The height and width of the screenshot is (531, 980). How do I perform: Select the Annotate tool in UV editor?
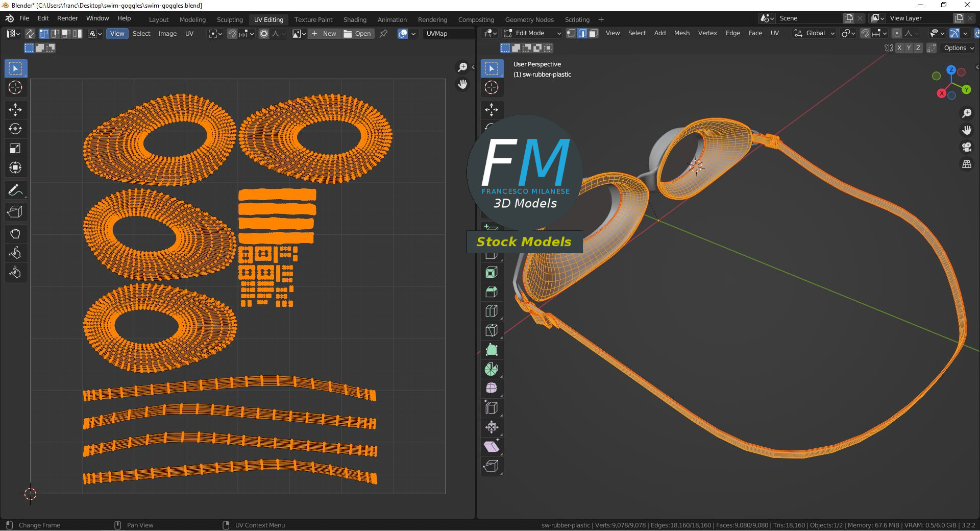[x=15, y=190]
